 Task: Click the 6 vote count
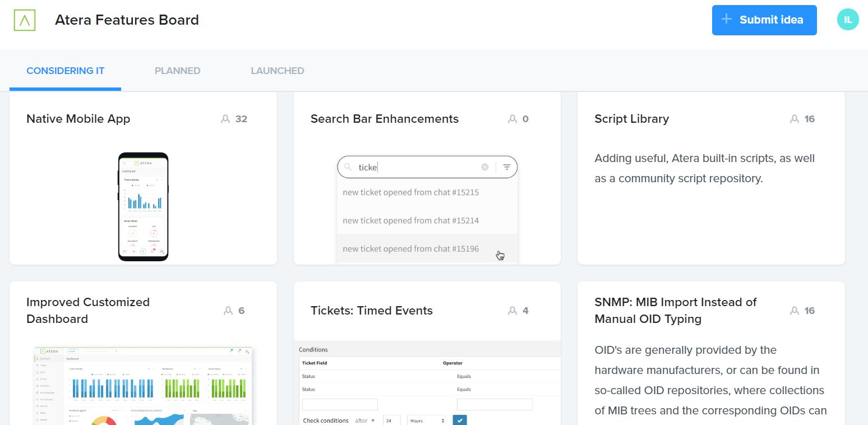coord(242,311)
